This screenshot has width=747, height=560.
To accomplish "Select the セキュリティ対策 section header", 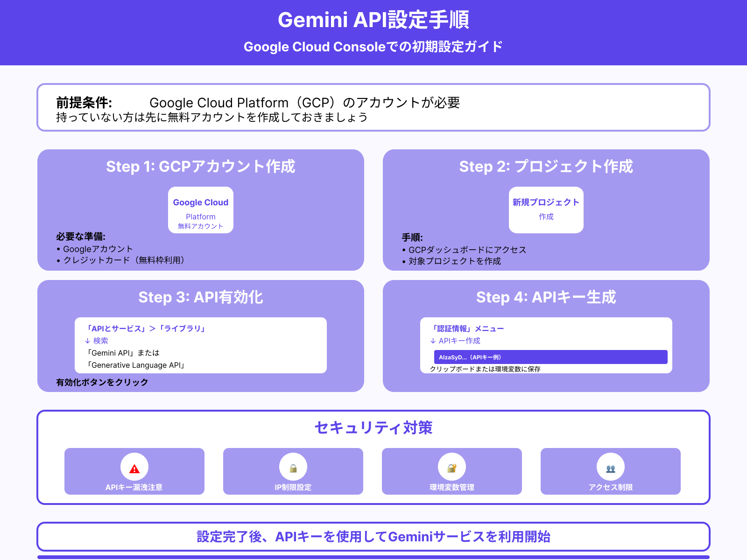I will point(373,427).
